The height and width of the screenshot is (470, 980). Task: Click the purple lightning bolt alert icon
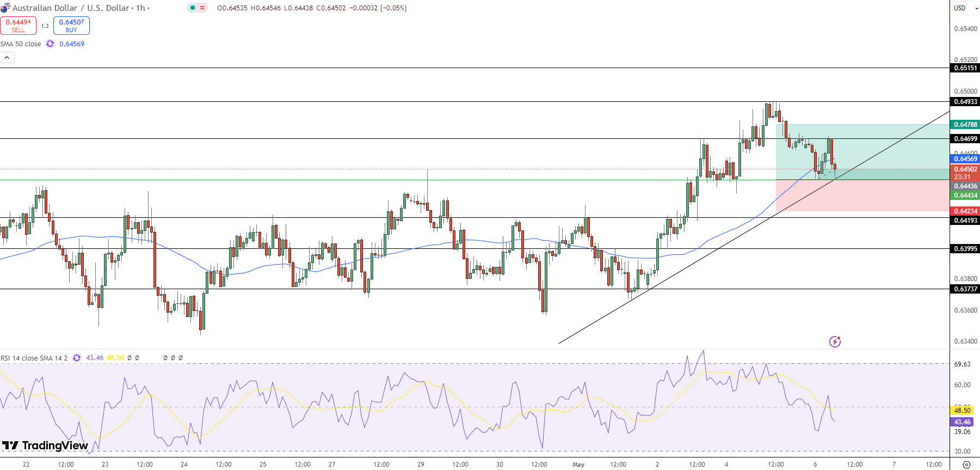pyautogui.click(x=835, y=341)
